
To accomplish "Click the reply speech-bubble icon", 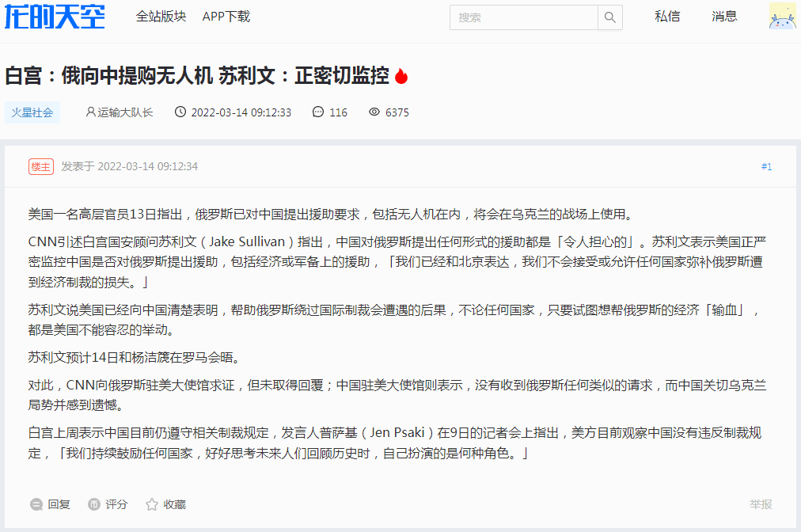I will 36,504.
